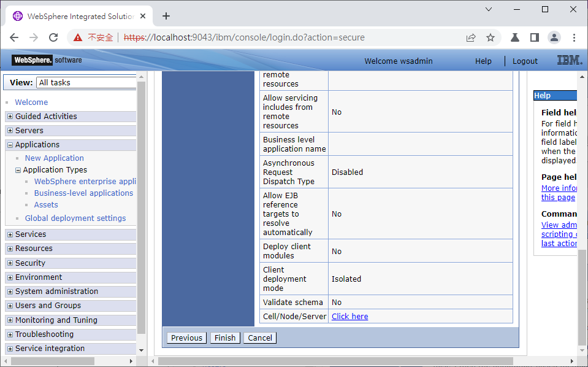The height and width of the screenshot is (367, 588).
Task: Open a new browser tab
Action: 166,16
